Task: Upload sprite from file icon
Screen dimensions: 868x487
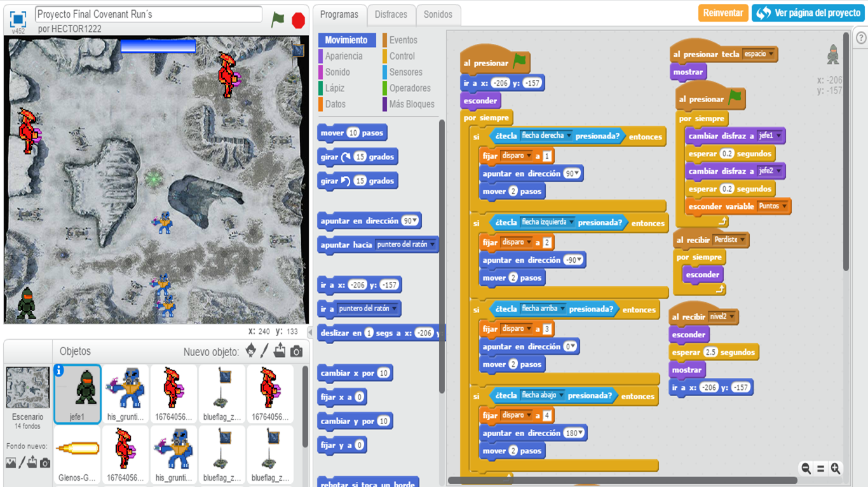Action: click(x=280, y=351)
